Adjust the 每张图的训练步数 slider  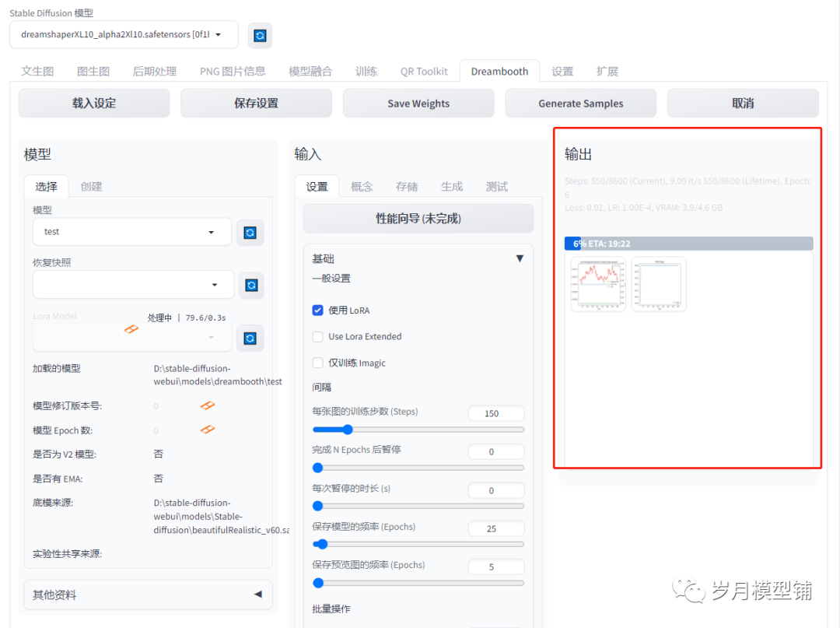pyautogui.click(x=418, y=430)
